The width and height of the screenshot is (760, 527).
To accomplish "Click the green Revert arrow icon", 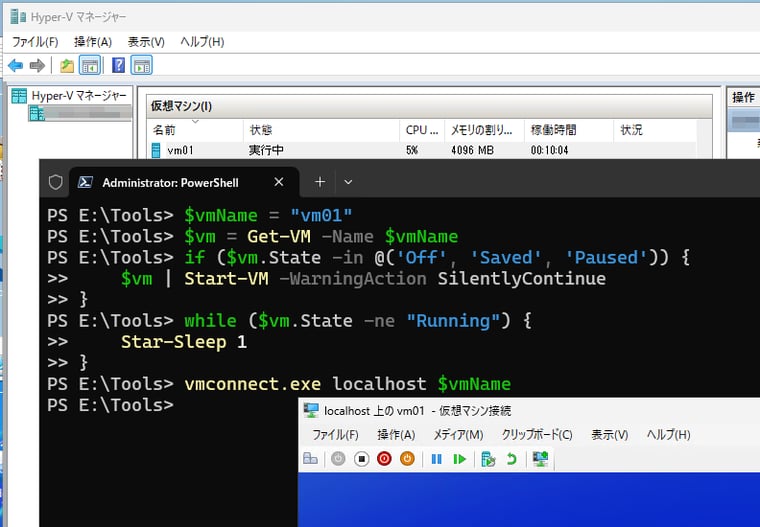I will pos(511,459).
